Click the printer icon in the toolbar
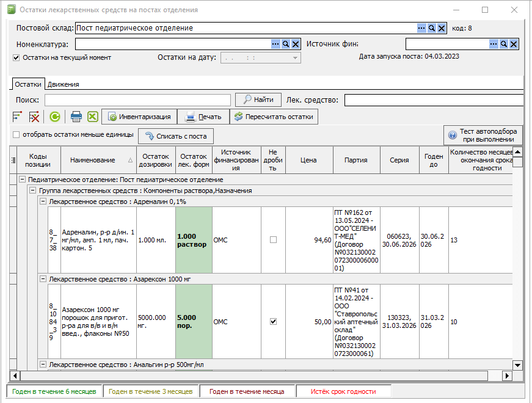Viewport: 532px width, 403px height. pos(76,117)
